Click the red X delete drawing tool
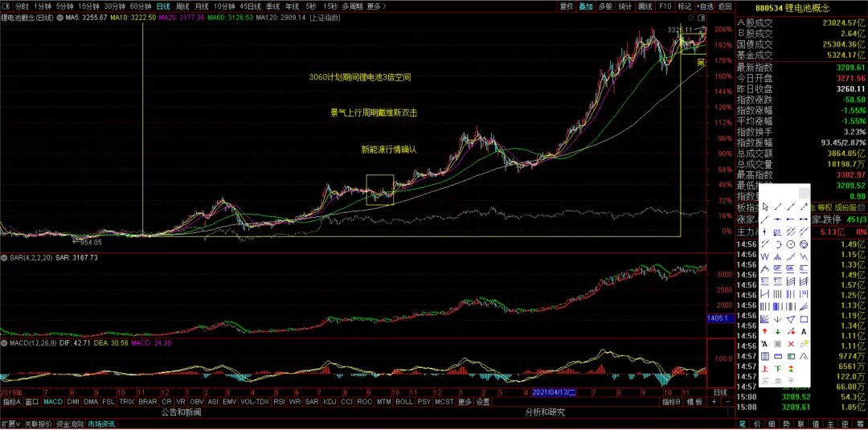 (x=791, y=343)
